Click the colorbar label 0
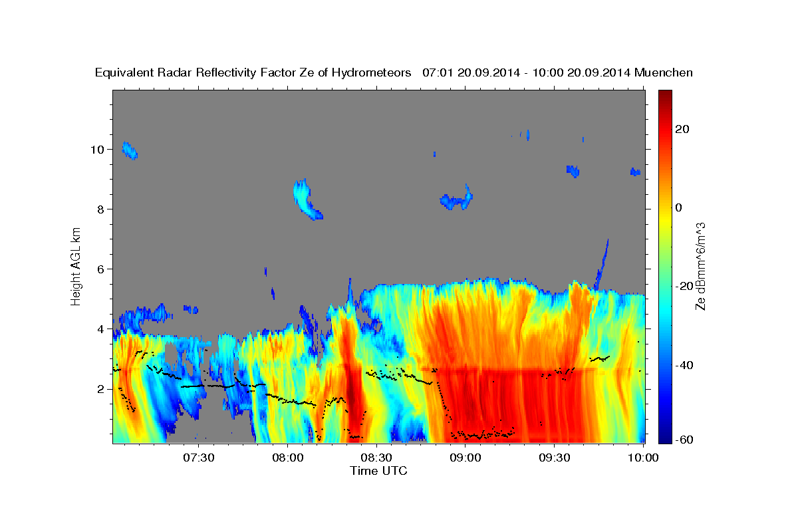Screen dimensions: 798x532 tap(679, 207)
